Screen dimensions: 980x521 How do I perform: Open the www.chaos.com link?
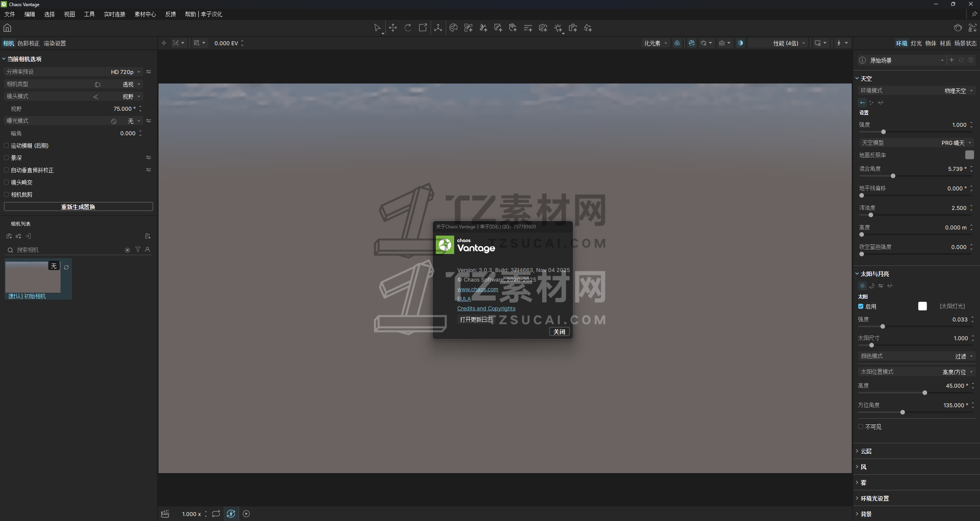point(477,289)
